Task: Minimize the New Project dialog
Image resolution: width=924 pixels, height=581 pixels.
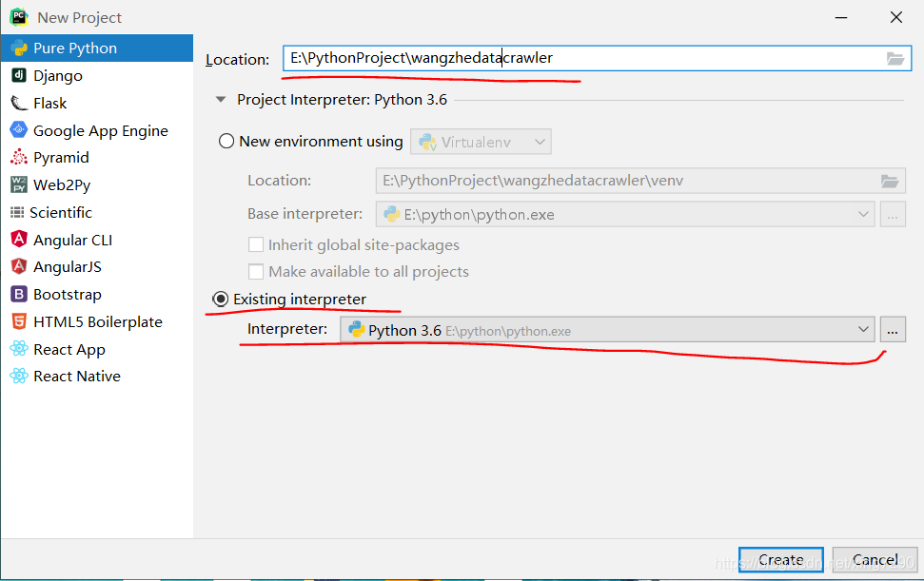Action: pos(841,18)
